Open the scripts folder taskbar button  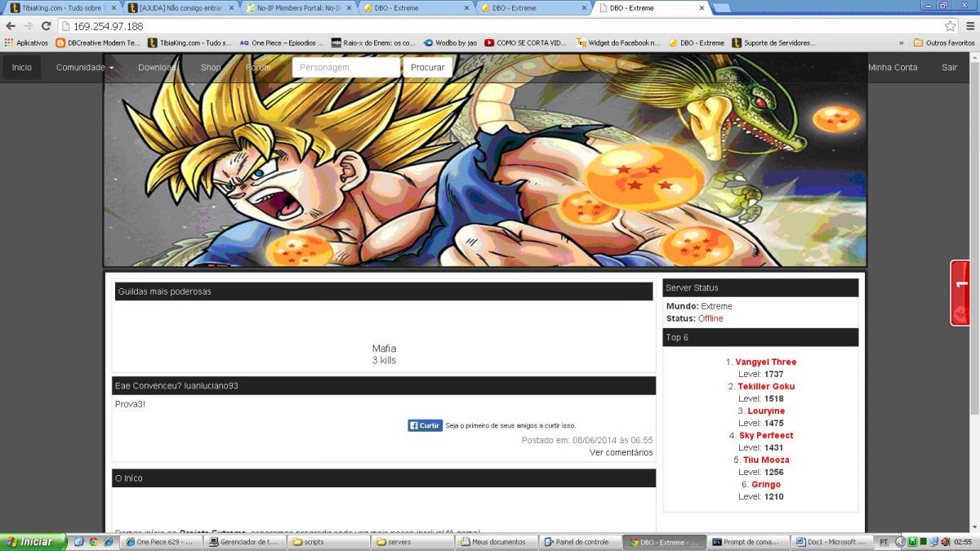329,542
